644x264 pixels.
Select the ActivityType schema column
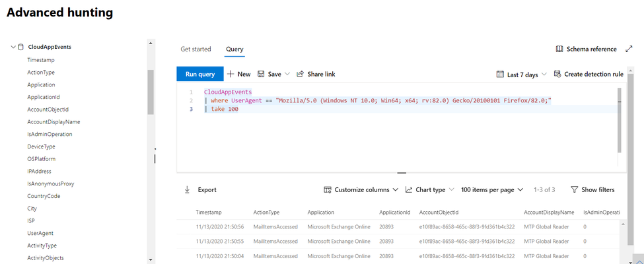(42, 246)
